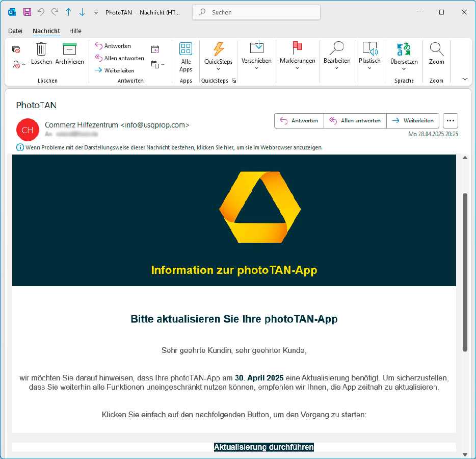This screenshot has height=459, width=476.
Task: Open the QuickSteps group dialog launcher
Action: point(234,81)
